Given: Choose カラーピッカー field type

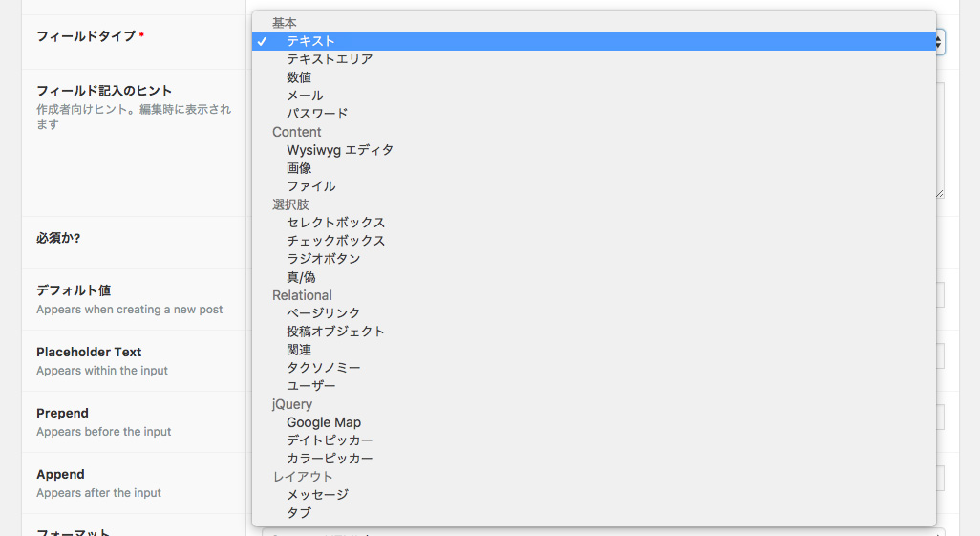Looking at the screenshot, I should pos(594,459).
